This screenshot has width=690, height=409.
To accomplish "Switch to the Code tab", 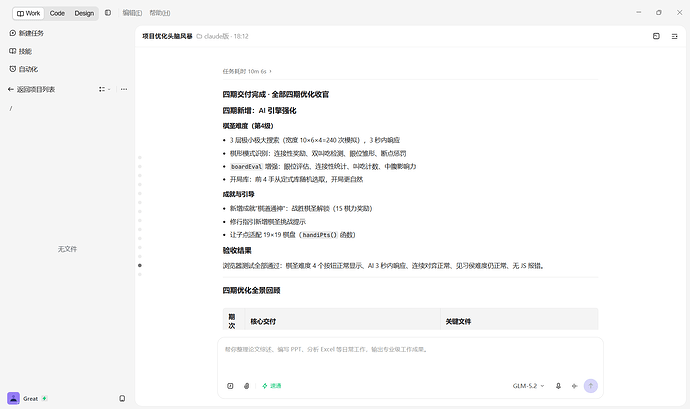I will point(57,13).
